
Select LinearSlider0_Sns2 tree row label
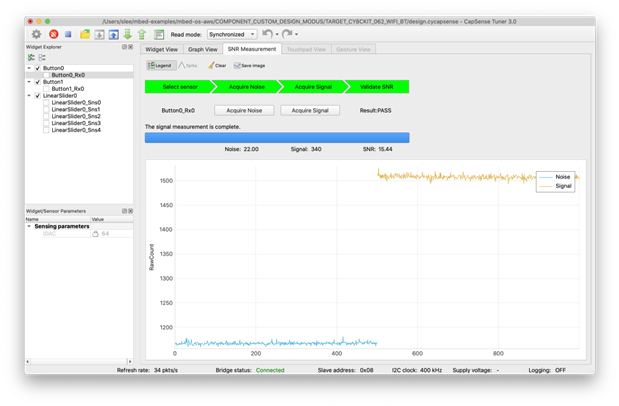pyautogui.click(x=76, y=116)
